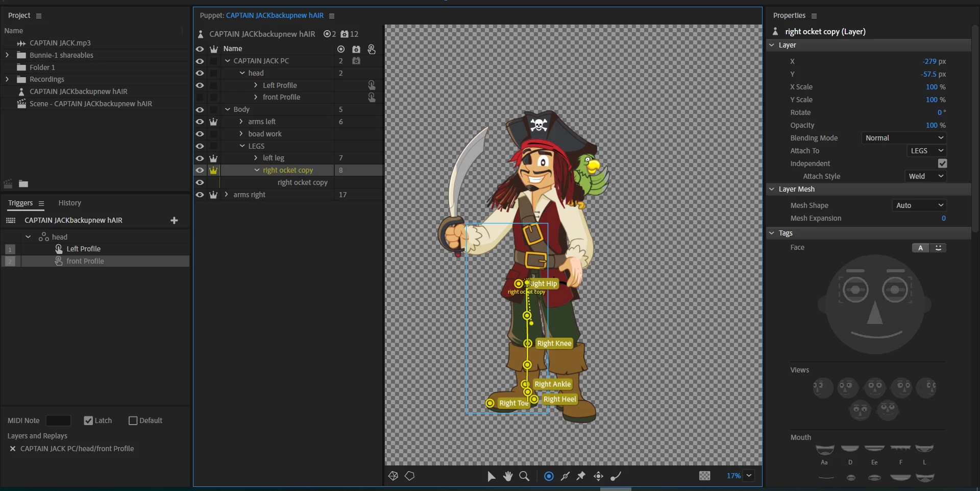
Task: Switch to the History tab
Action: click(69, 203)
